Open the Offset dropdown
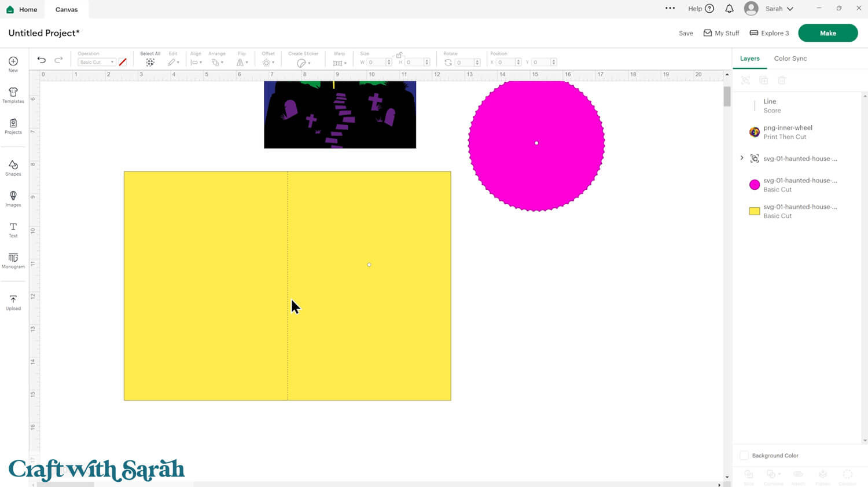Viewport: 868px width, 487px height. tap(268, 62)
